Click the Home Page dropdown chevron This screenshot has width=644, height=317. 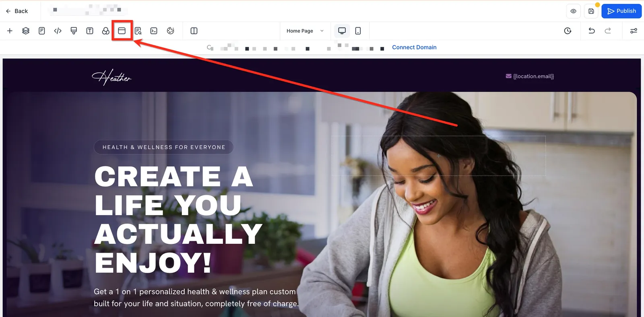pos(322,31)
